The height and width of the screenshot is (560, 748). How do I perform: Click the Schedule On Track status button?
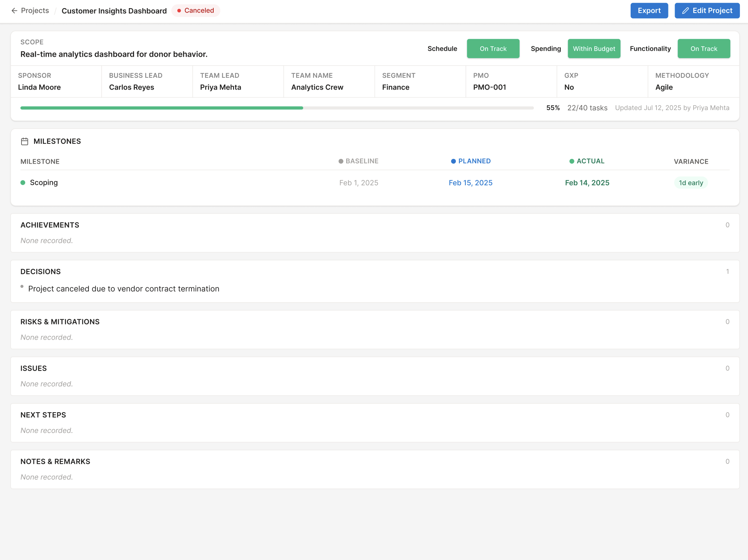coord(493,49)
